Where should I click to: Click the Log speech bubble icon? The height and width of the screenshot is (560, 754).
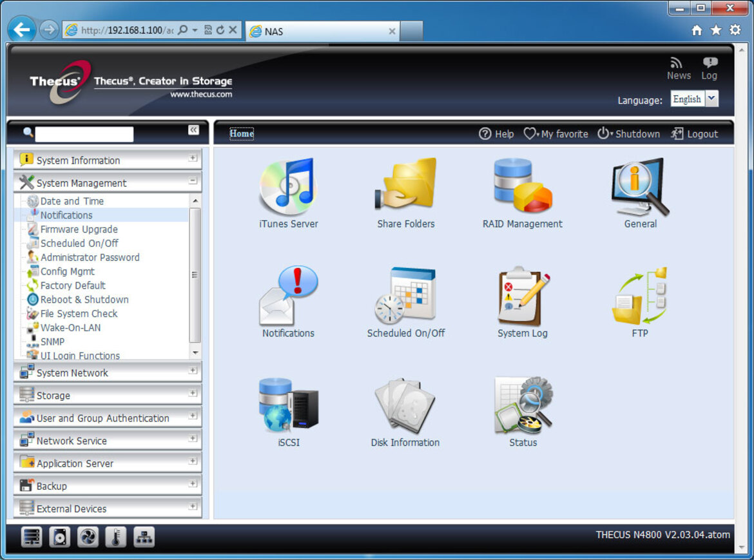click(x=710, y=63)
